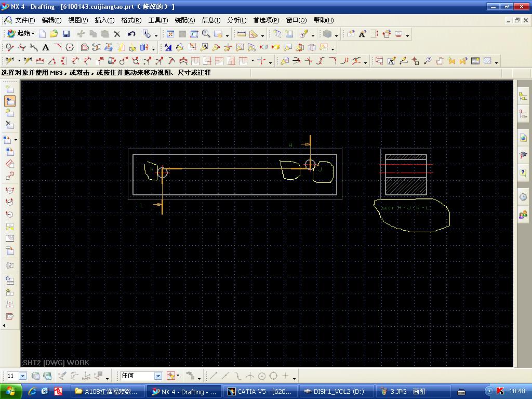532x399 pixels.
Task: Expand the annotation toolbar options arrow at far right
Action: [x=496, y=62]
